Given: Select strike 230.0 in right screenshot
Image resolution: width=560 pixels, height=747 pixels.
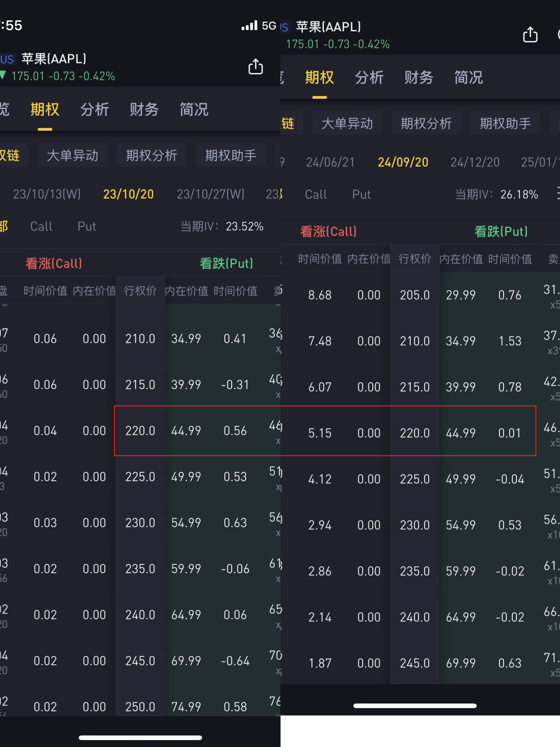Looking at the screenshot, I should pyautogui.click(x=415, y=525).
